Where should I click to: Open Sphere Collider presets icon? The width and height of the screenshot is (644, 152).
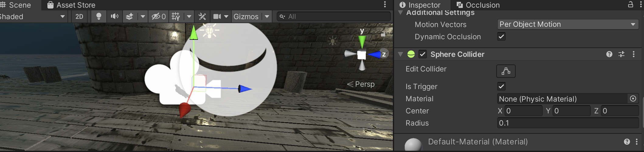click(x=621, y=54)
